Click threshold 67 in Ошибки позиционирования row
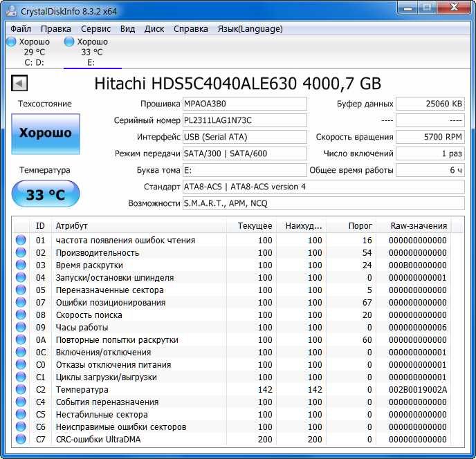Screen dimensions: 476x459 click(x=367, y=303)
